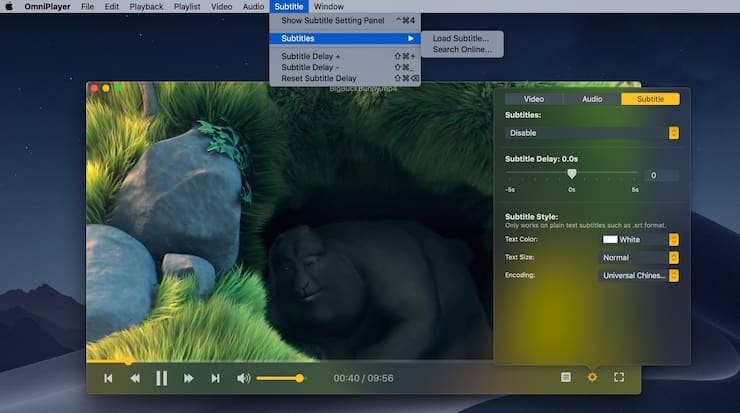Image resolution: width=740 pixels, height=413 pixels.
Task: Open the Apple menu
Action: 9,6
